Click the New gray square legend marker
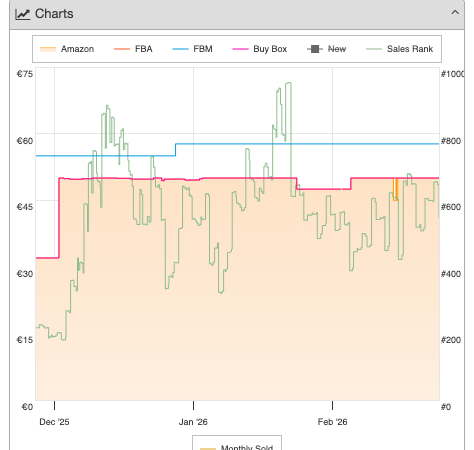 tap(315, 49)
